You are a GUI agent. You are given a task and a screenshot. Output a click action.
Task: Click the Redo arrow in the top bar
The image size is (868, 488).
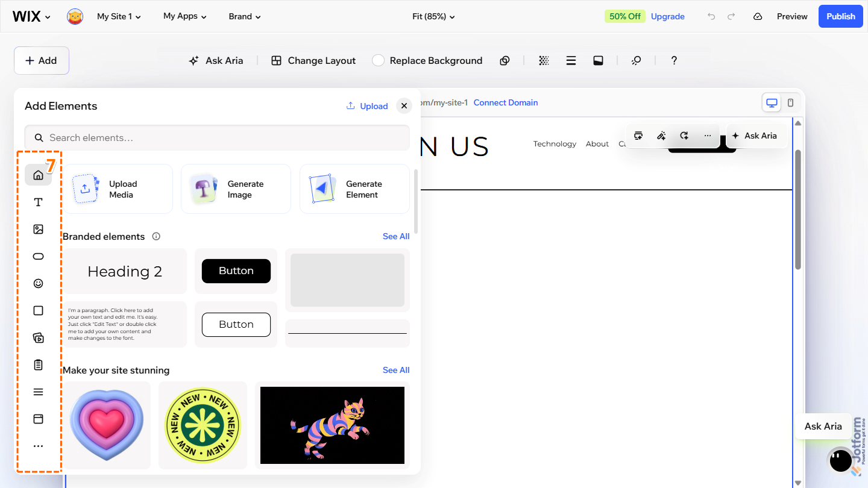[x=731, y=16]
